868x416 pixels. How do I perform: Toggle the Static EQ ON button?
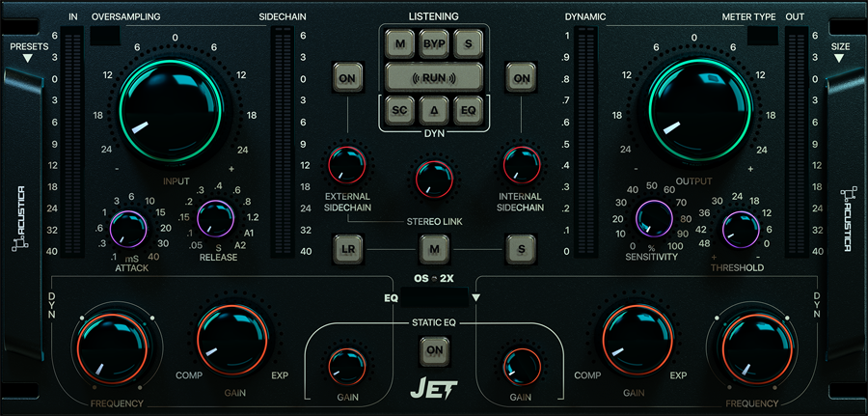(x=435, y=350)
